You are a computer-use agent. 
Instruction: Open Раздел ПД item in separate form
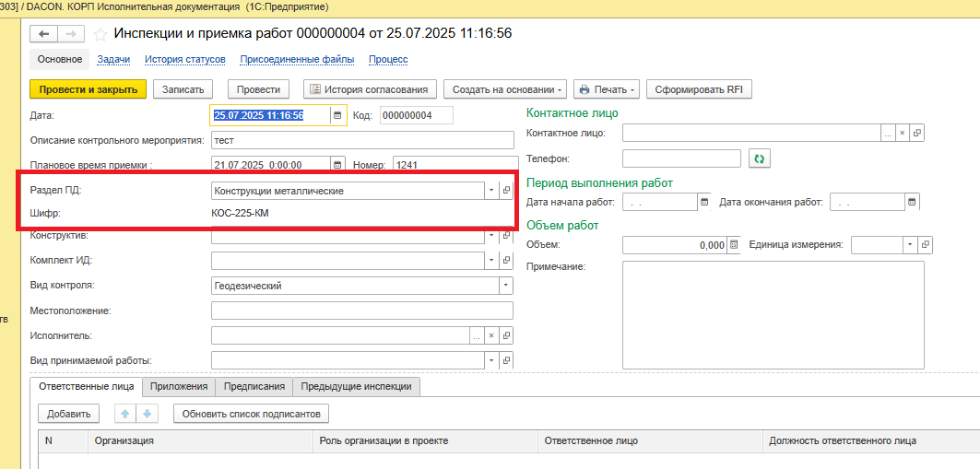pos(506,191)
